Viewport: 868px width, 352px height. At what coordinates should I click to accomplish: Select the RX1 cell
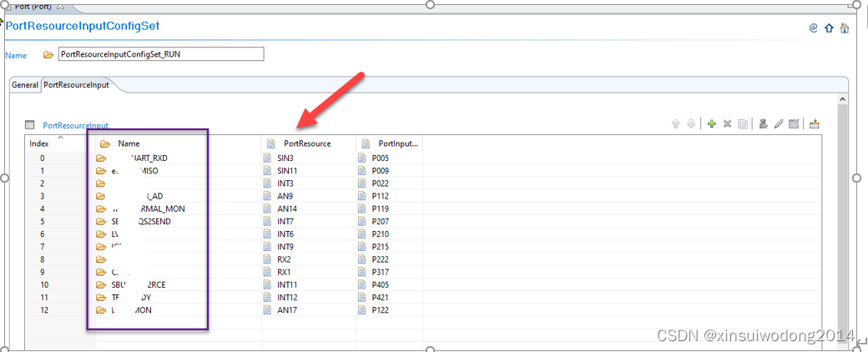point(284,272)
